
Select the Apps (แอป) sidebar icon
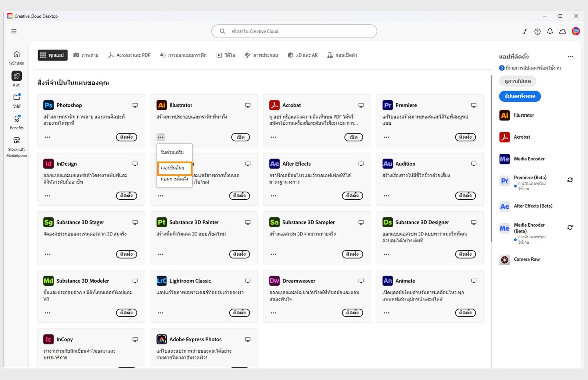(17, 76)
